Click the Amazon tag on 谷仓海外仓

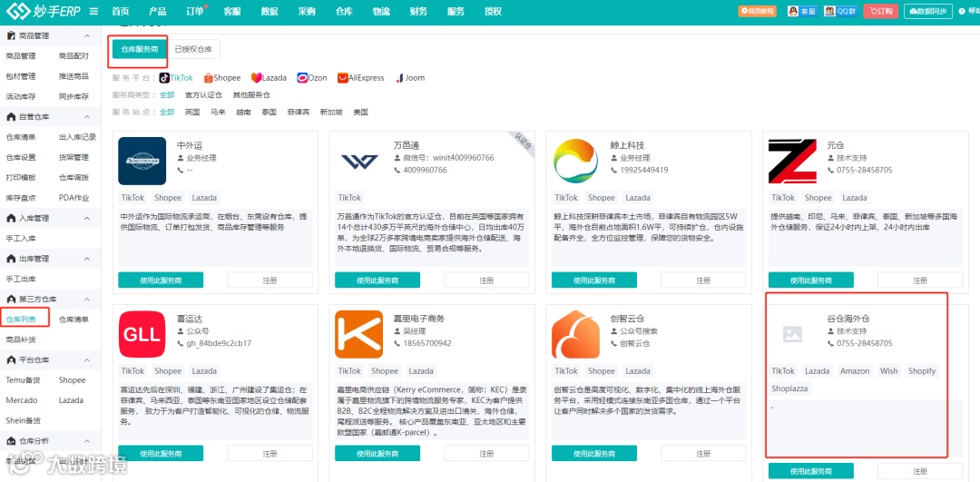pyautogui.click(x=855, y=370)
